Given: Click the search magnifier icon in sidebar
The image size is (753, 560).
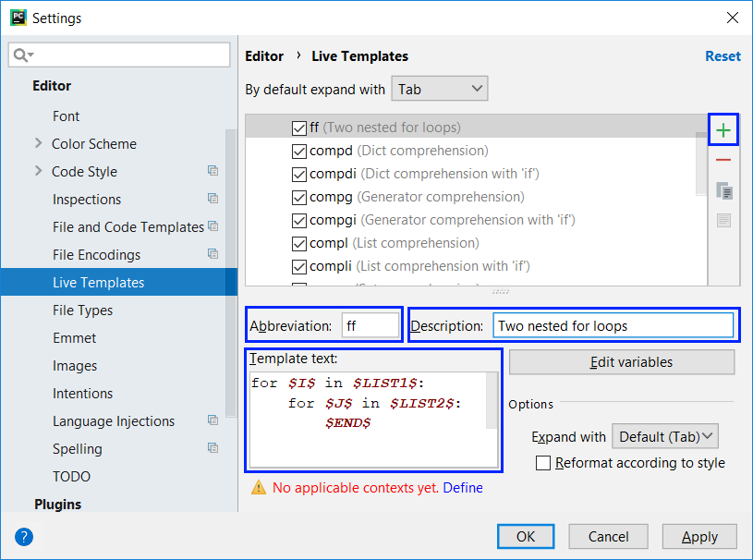Looking at the screenshot, I should tap(20, 55).
